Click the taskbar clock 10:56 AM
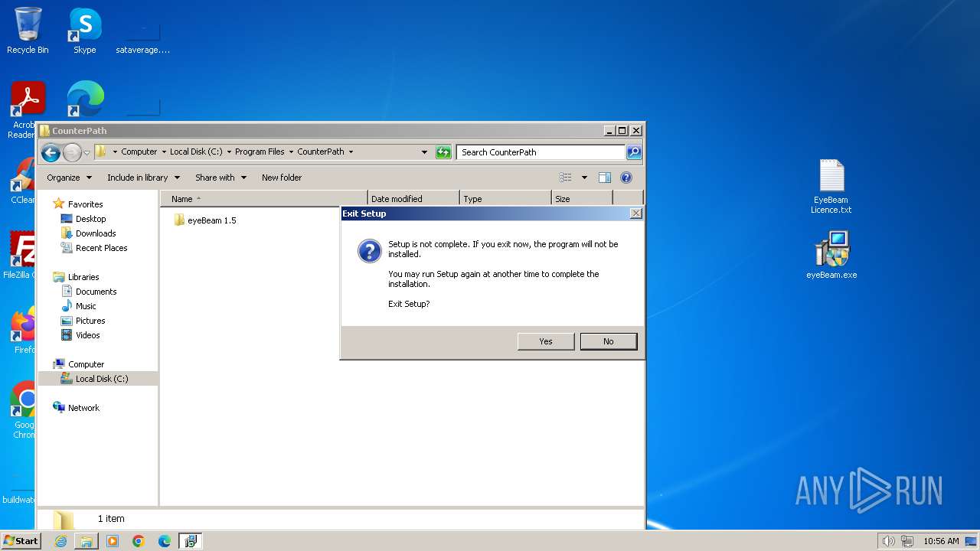This screenshot has height=551, width=980. click(x=941, y=541)
